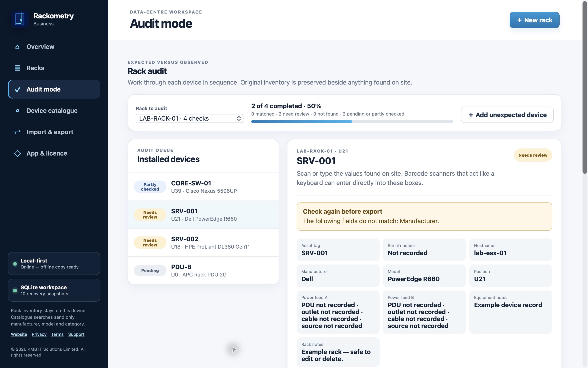Click the Equipment notes Example device record
588x368 pixels.
coord(510,312)
